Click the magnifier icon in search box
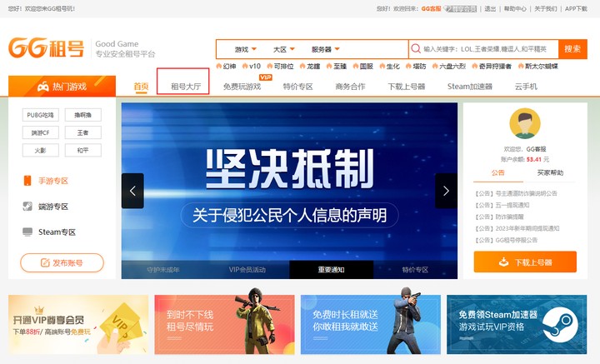The image size is (600, 364). pyautogui.click(x=416, y=49)
